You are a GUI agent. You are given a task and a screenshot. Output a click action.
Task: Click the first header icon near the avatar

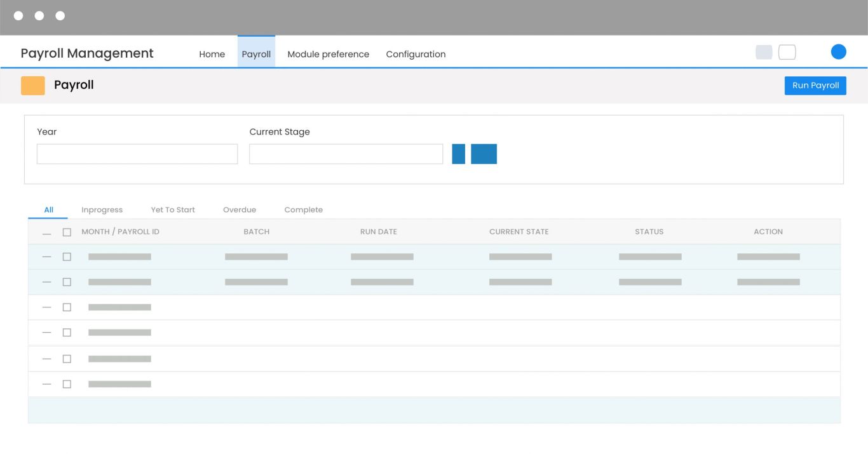point(763,51)
